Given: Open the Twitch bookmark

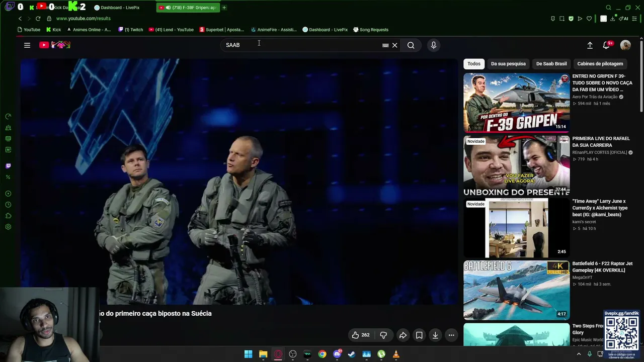Looking at the screenshot, I should tap(131, 30).
